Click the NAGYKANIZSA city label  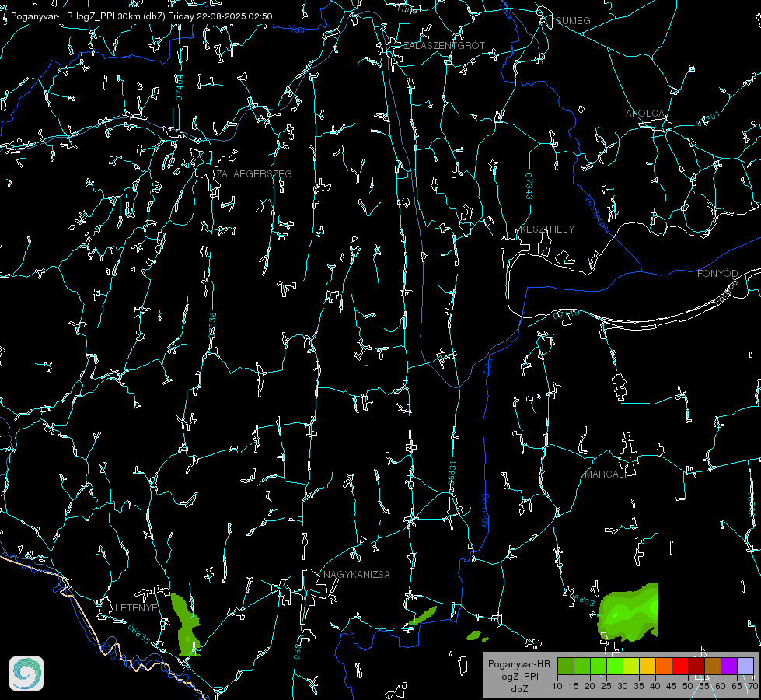click(357, 575)
